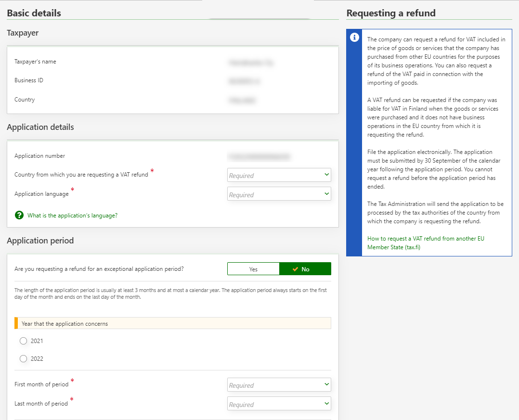
Task: Click the Last month chevron arrow
Action: point(326,404)
